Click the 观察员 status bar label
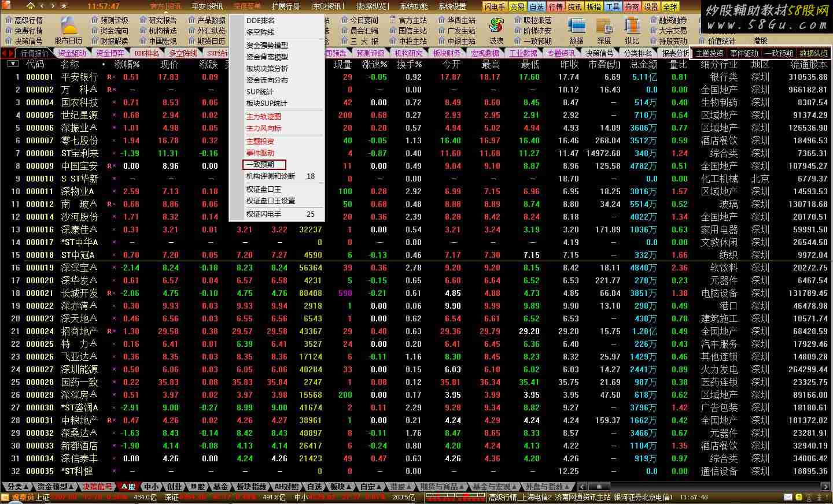The image size is (833, 504). 23,497
